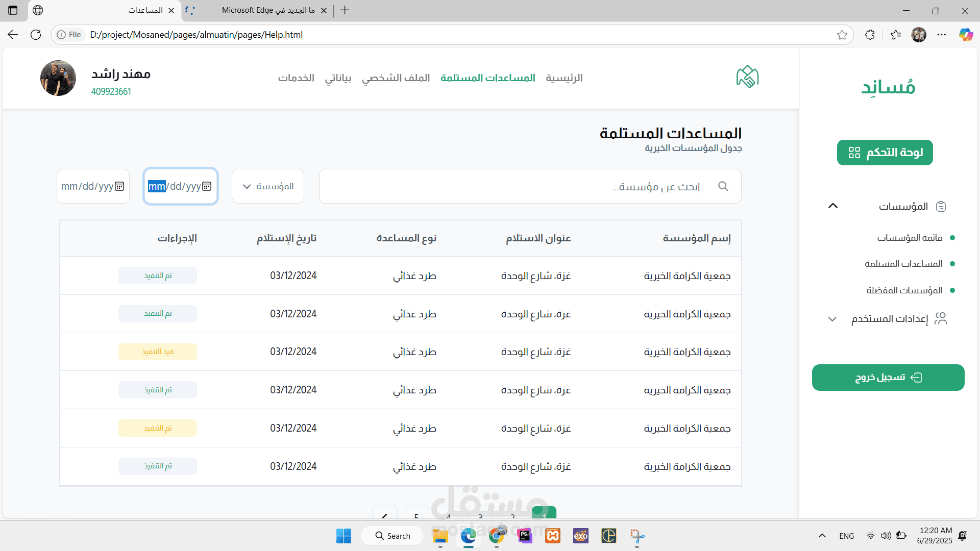The width and height of the screenshot is (980, 551).
Task: Click the Windows taskbar Search box
Action: pos(393,536)
